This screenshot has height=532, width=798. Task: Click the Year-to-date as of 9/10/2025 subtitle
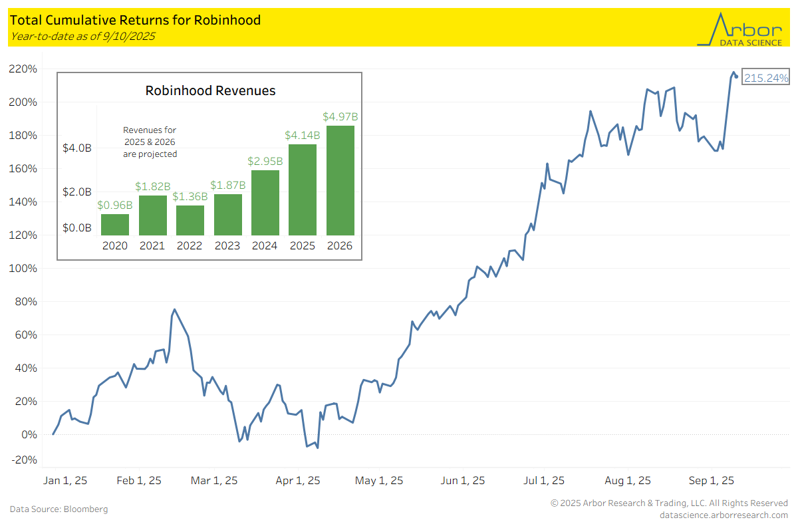click(x=82, y=37)
